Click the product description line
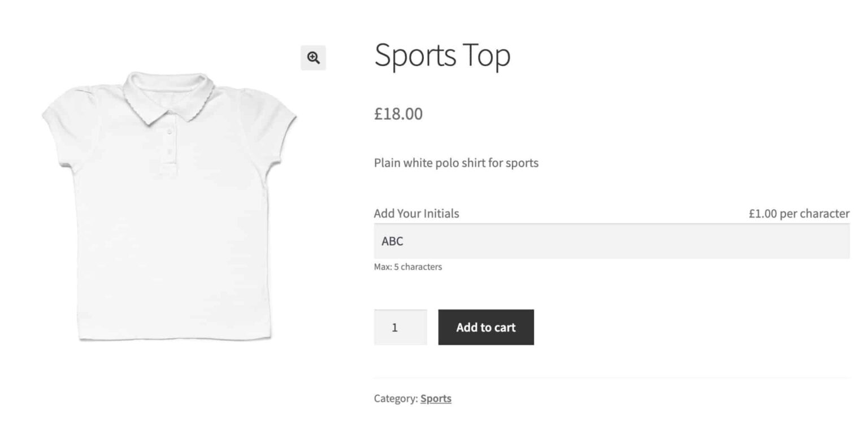The width and height of the screenshot is (868, 425). [456, 163]
